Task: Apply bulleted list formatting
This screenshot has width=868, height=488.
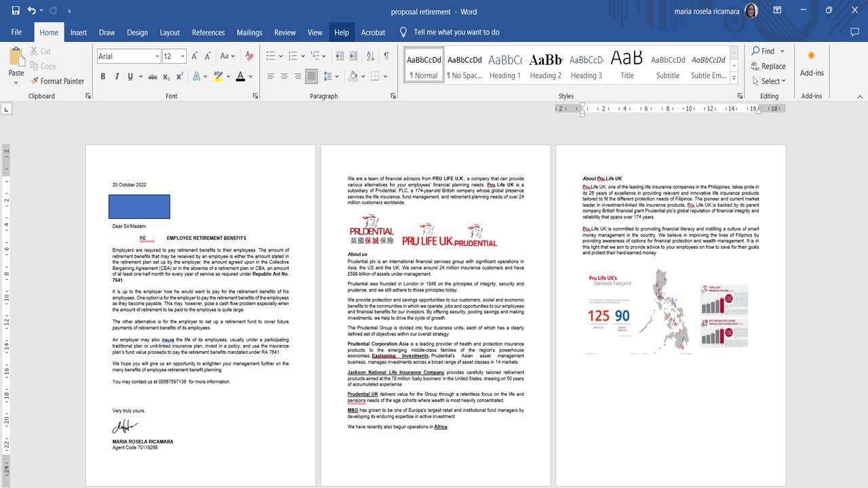Action: (x=271, y=56)
